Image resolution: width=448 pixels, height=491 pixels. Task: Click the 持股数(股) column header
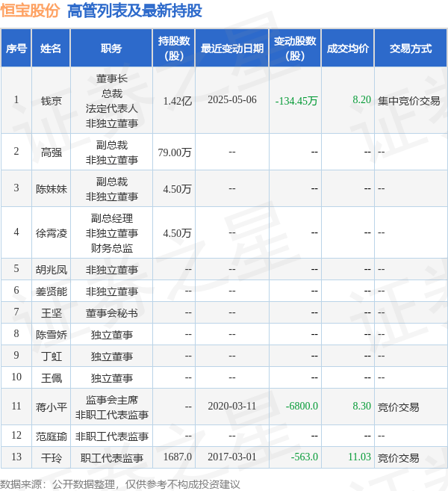point(174,49)
